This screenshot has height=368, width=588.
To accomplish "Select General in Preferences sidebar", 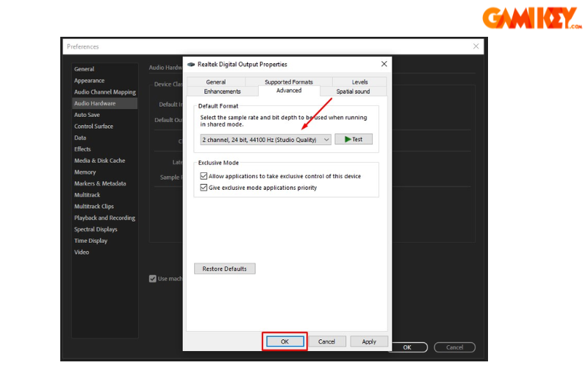I will point(84,69).
